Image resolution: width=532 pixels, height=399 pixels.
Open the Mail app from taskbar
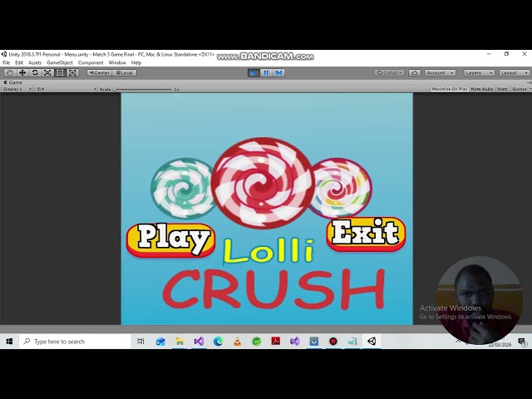coord(160,342)
